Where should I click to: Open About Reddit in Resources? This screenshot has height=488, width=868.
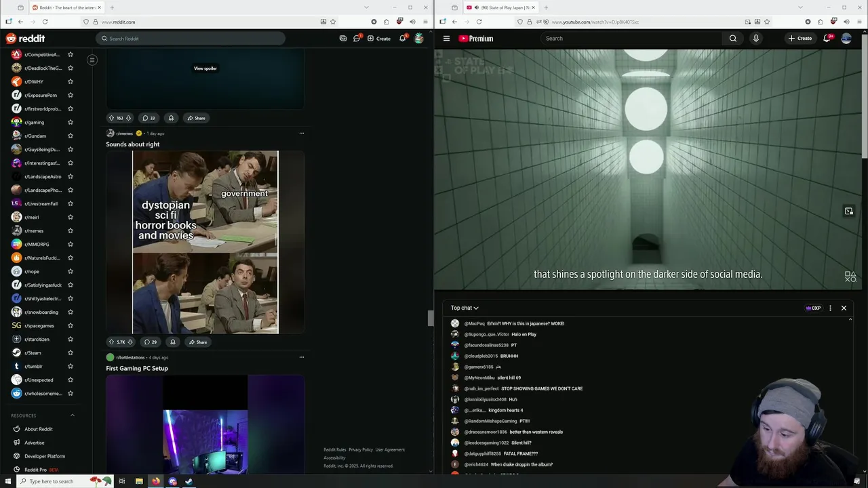point(39,429)
